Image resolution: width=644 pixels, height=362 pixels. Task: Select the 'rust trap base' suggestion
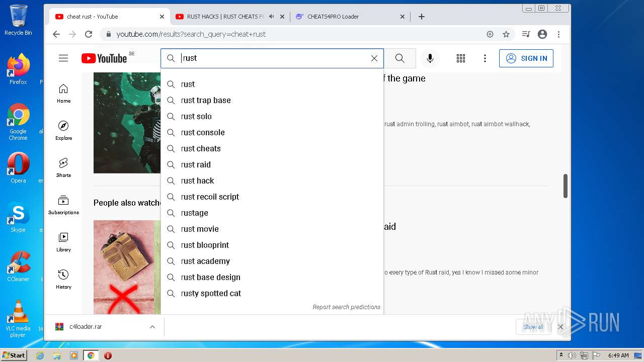click(272, 100)
